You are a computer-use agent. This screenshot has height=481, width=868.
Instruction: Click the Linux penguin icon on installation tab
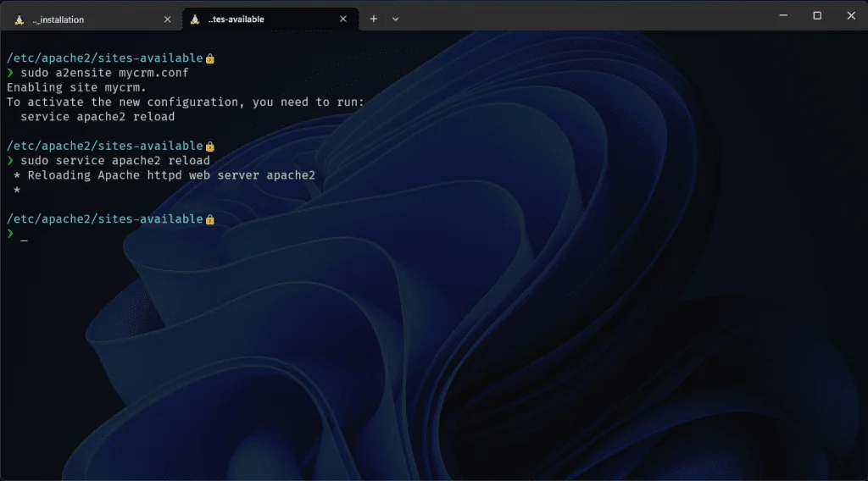point(19,19)
